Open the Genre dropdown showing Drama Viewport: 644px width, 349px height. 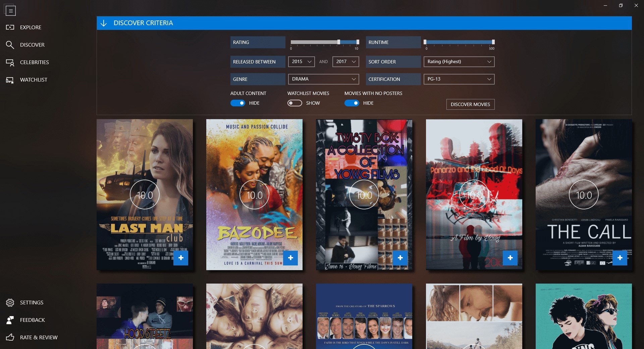pos(323,79)
